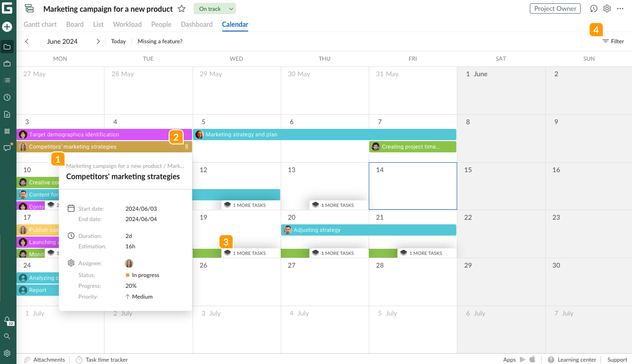Open the Workload tab
The height and width of the screenshot is (364, 632).
pos(127,24)
